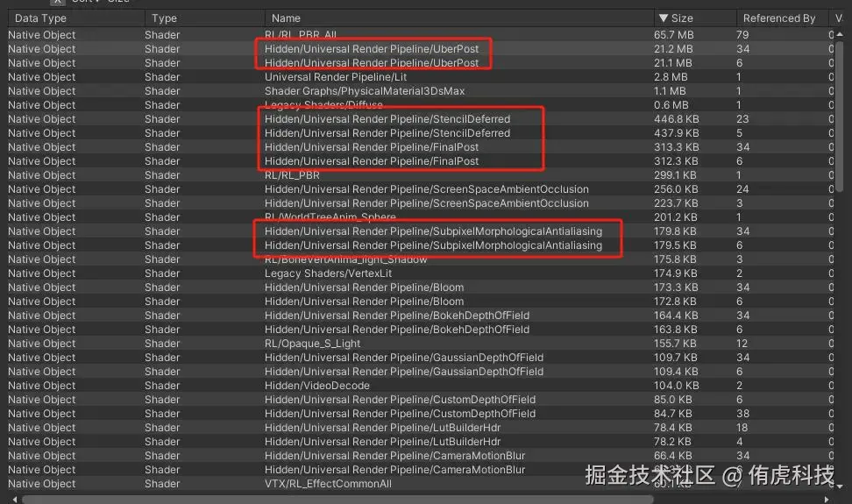Image resolution: width=852 pixels, height=504 pixels.
Task: Select LutBuilderHdr row sized 78.2 KB
Action: point(419,442)
